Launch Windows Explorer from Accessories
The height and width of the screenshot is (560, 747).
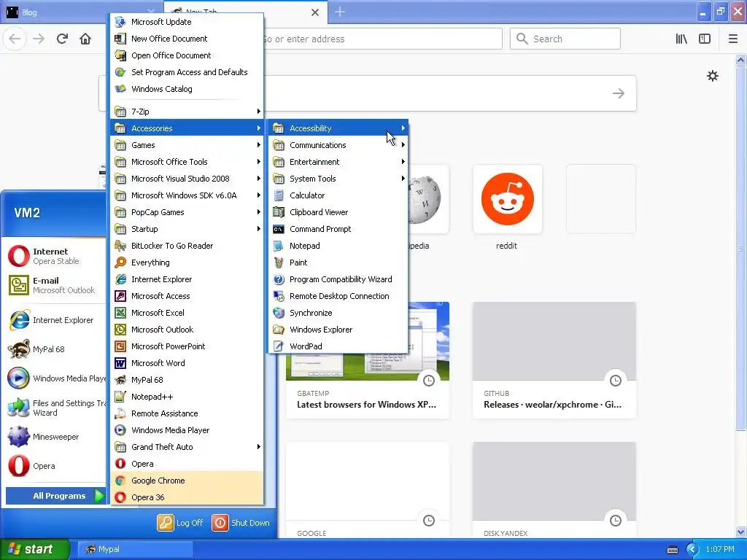tap(338, 330)
